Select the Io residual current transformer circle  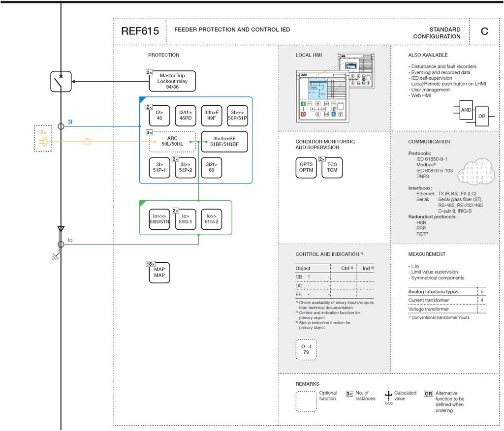61,245
